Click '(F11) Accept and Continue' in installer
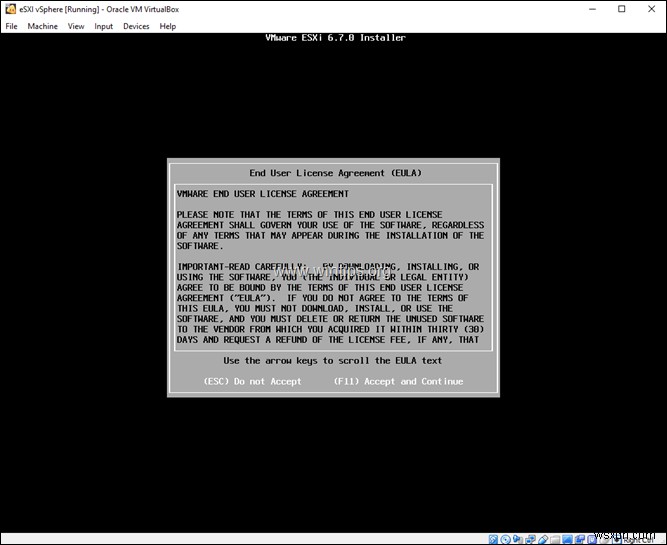 [398, 381]
